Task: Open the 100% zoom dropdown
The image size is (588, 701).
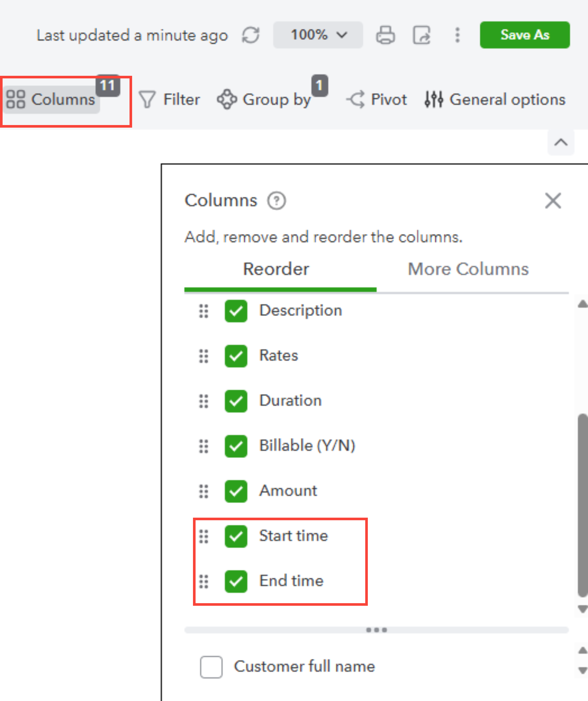Action: point(318,35)
